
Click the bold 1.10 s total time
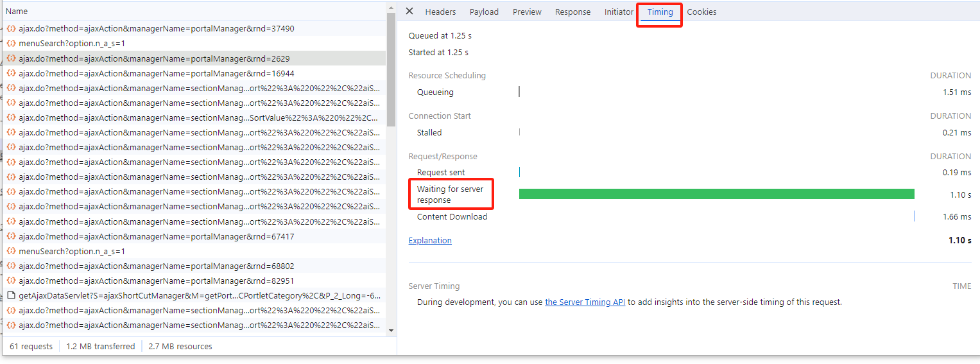point(960,241)
